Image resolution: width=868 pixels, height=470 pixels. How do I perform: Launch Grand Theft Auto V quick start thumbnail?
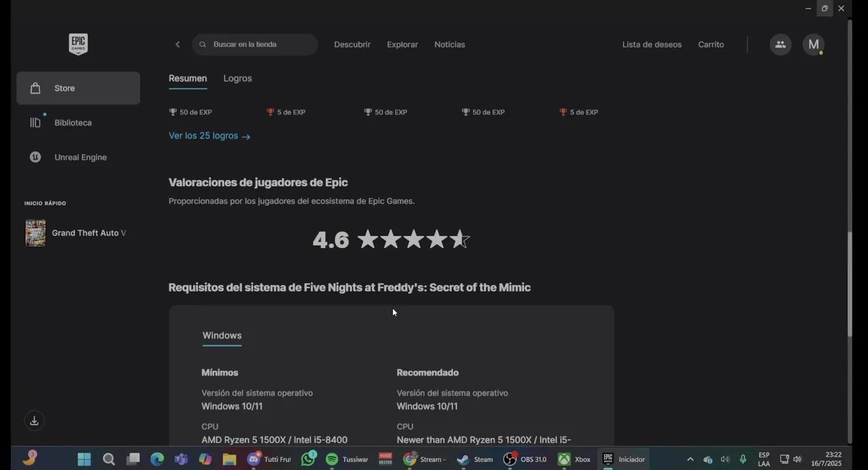(x=35, y=233)
